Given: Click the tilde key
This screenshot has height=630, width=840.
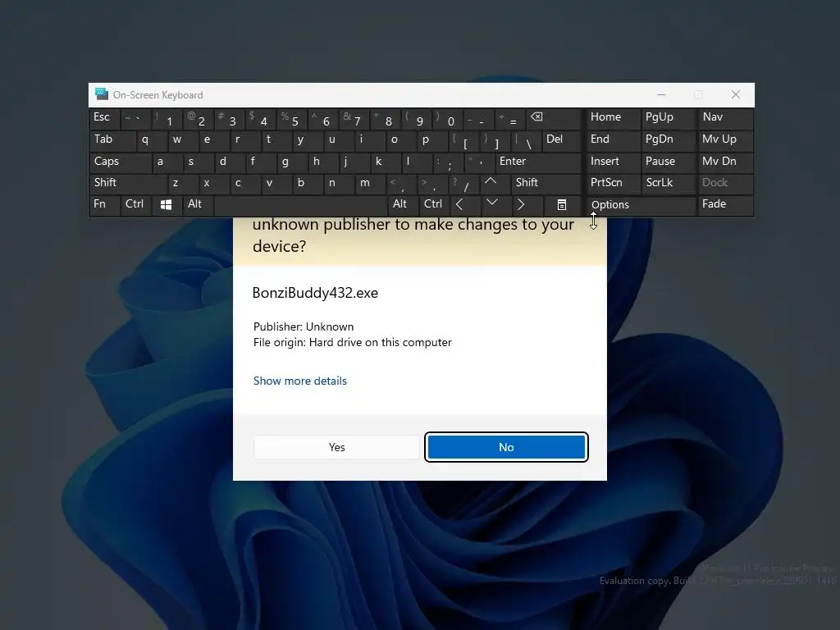Looking at the screenshot, I should [x=135, y=118].
